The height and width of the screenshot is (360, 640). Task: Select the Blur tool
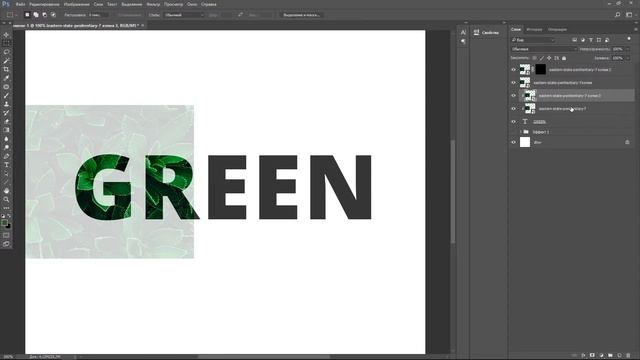(x=6, y=139)
